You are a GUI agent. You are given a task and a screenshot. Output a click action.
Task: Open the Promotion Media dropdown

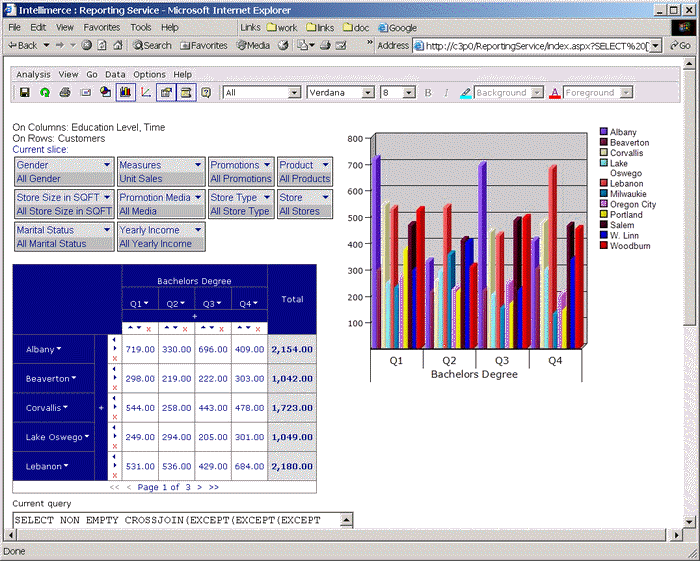point(198,197)
